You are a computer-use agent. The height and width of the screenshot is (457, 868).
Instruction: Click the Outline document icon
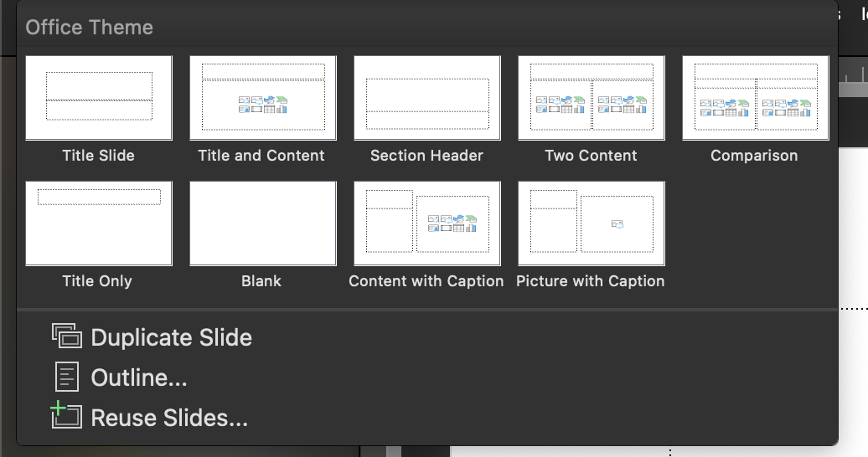click(x=67, y=377)
